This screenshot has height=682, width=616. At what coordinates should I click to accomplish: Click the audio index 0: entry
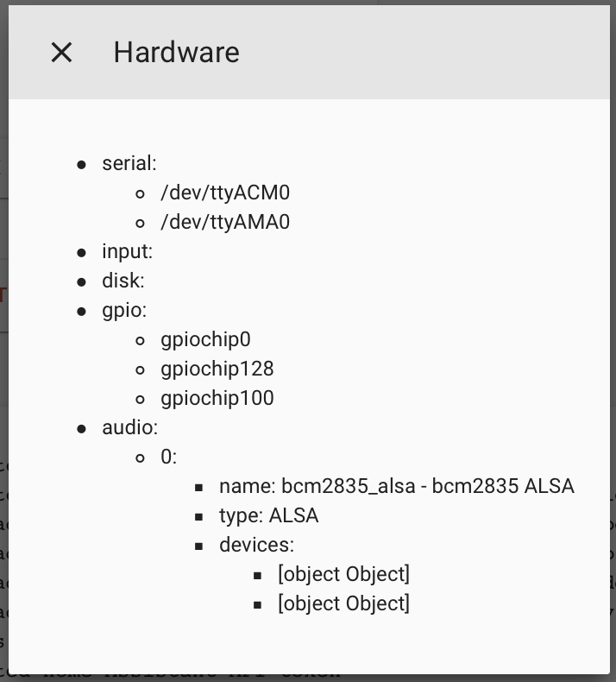click(169, 458)
